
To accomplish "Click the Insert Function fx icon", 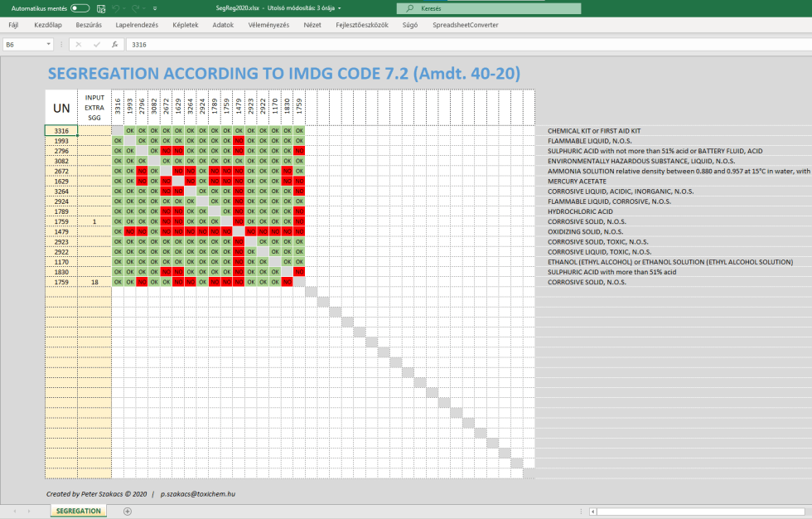I will point(114,45).
